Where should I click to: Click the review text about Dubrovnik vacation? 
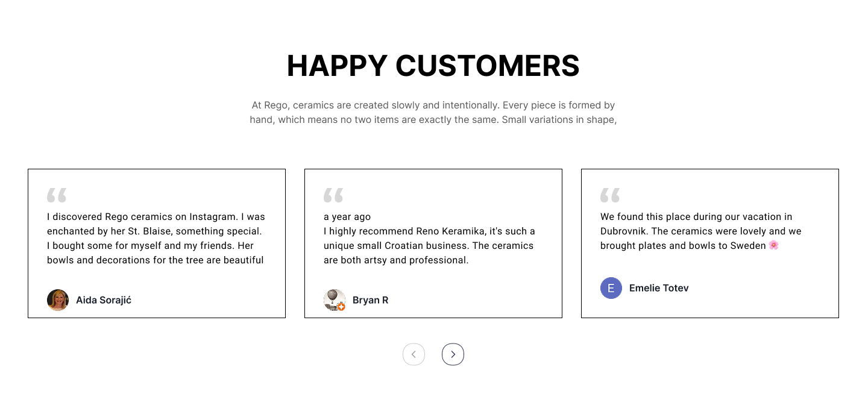tap(701, 231)
